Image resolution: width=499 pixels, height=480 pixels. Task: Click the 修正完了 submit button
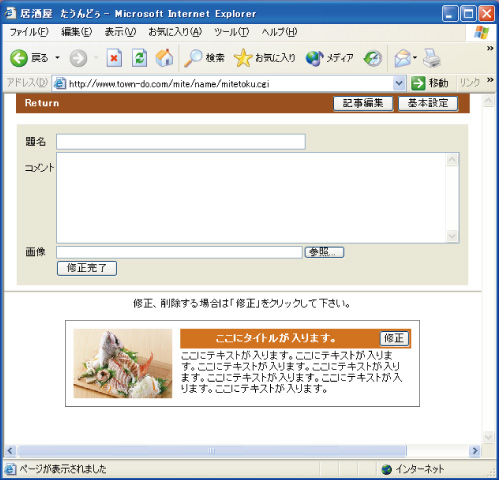tap(87, 268)
